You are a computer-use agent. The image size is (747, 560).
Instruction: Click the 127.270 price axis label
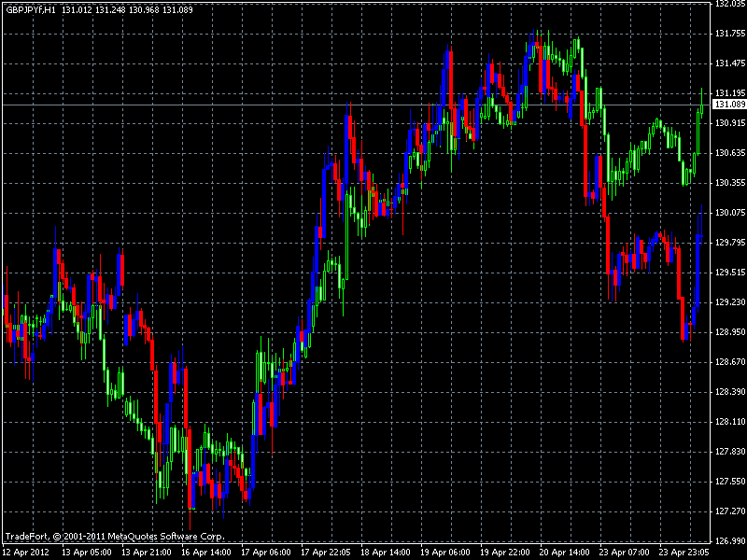pyautogui.click(x=730, y=511)
